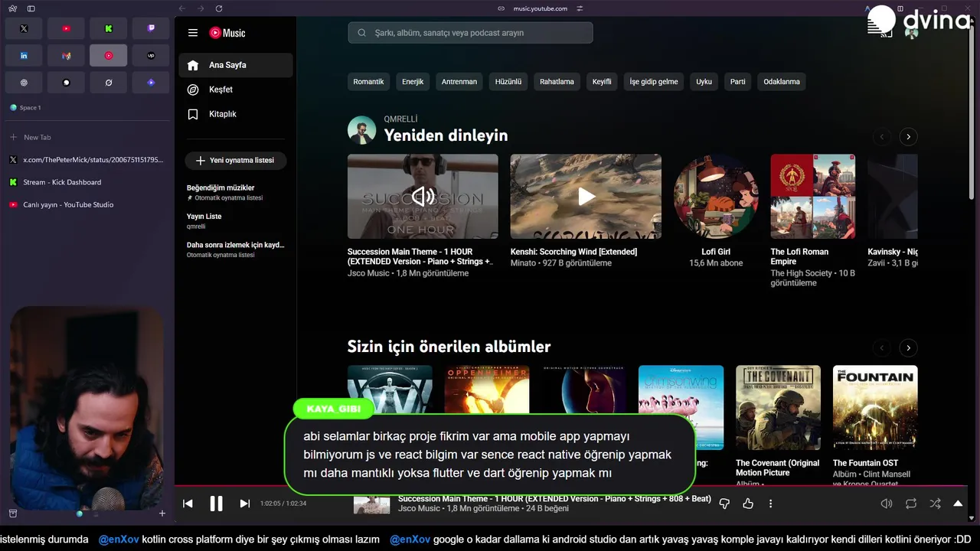Image resolution: width=980 pixels, height=551 pixels.
Task: Open the Space 1 switcher
Action: tap(25, 108)
